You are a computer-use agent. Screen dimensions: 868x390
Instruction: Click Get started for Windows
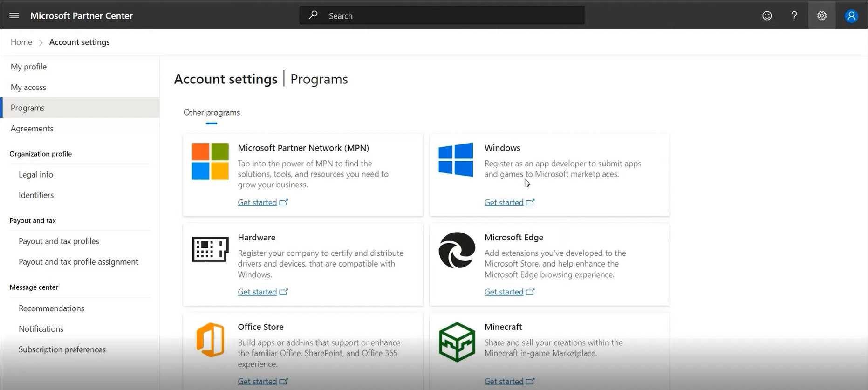(x=504, y=202)
